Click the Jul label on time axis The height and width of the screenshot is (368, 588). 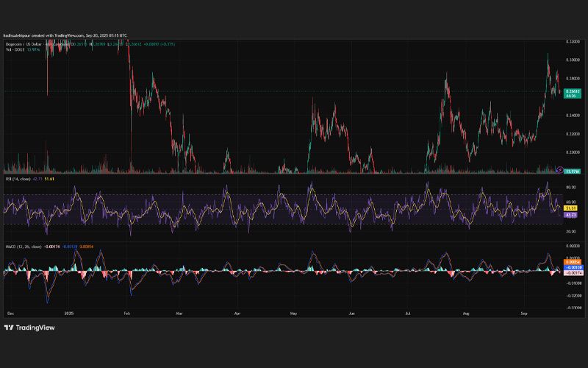[408, 314]
